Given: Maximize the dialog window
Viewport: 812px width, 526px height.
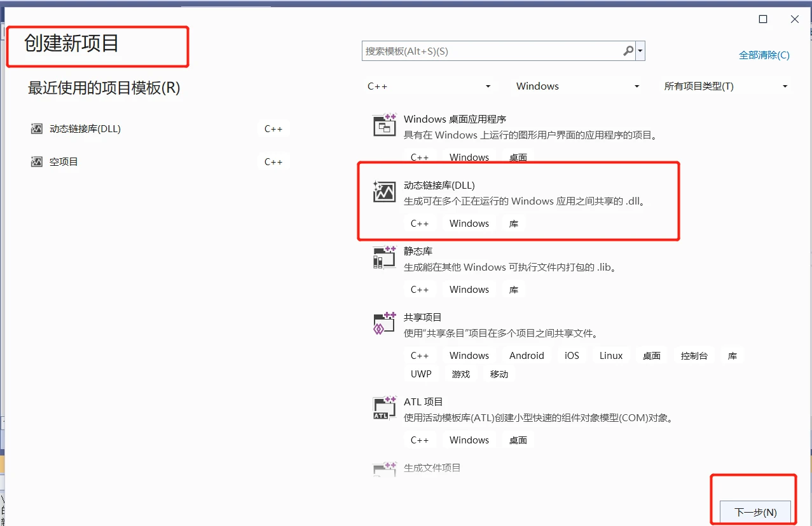Looking at the screenshot, I should coord(763,19).
